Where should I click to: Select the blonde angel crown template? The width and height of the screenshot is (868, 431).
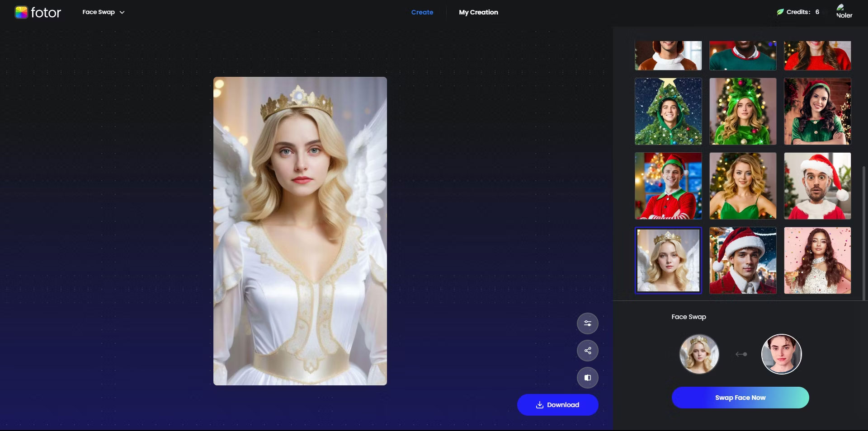[668, 260]
